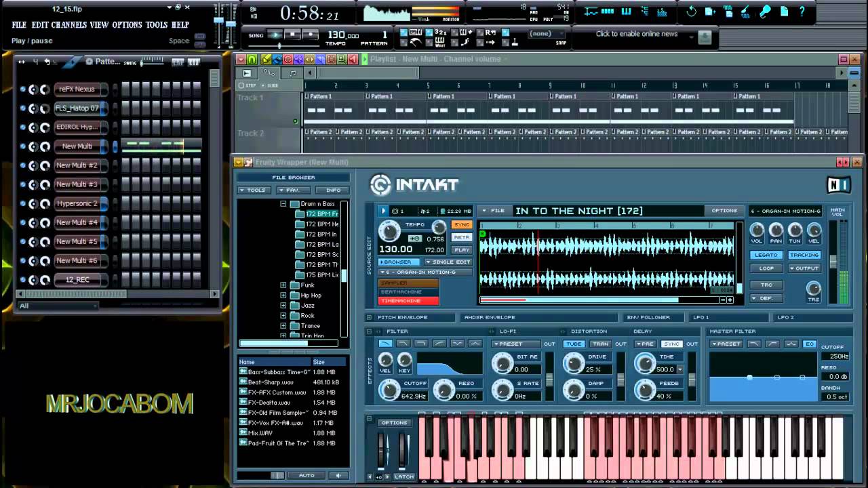Zoom in waveform with the plus icon
Screen dimensions: 868x488
[730, 300]
